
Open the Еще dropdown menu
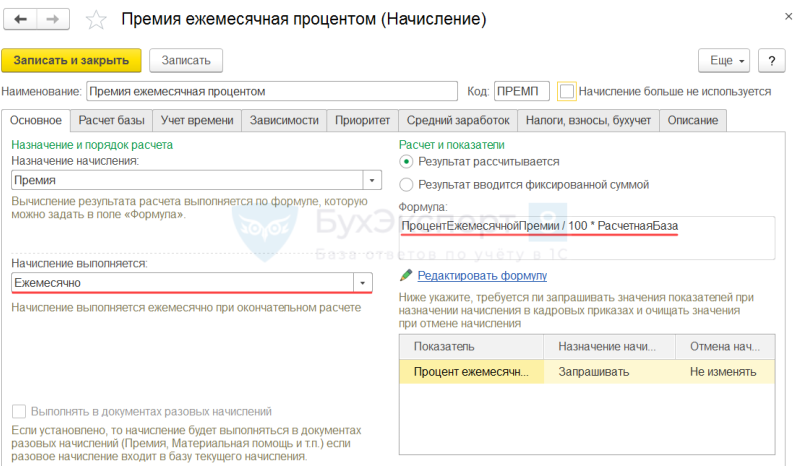click(723, 61)
